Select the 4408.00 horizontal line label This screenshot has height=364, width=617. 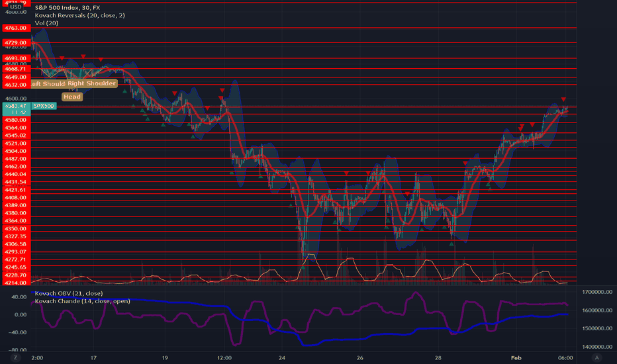pyautogui.click(x=16, y=197)
